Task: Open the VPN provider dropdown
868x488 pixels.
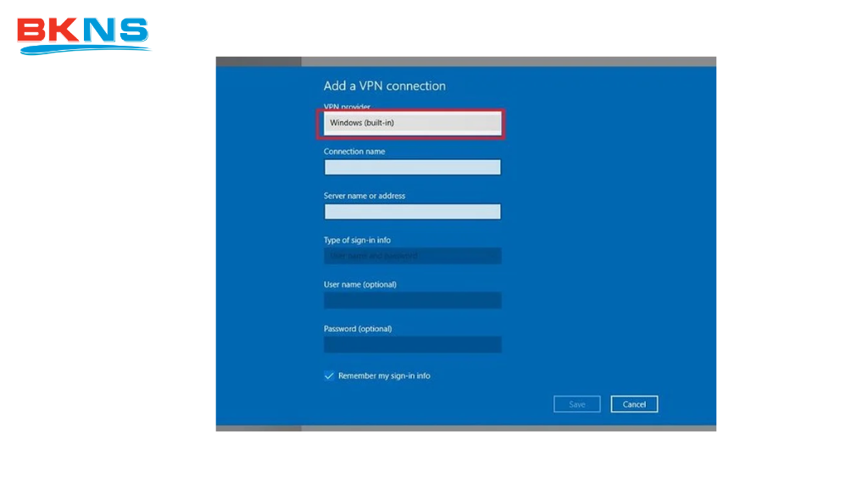Action: 412,123
